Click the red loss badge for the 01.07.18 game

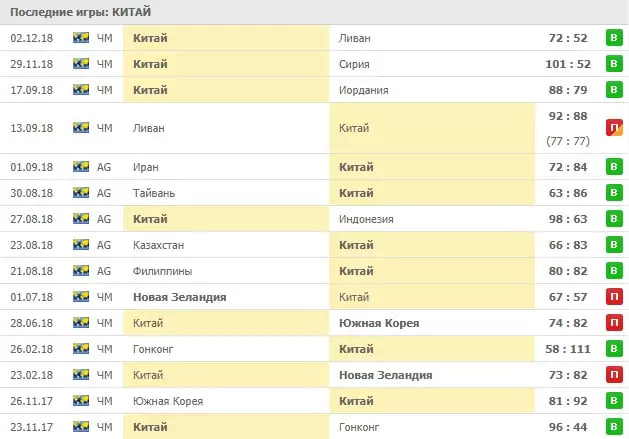pos(614,297)
